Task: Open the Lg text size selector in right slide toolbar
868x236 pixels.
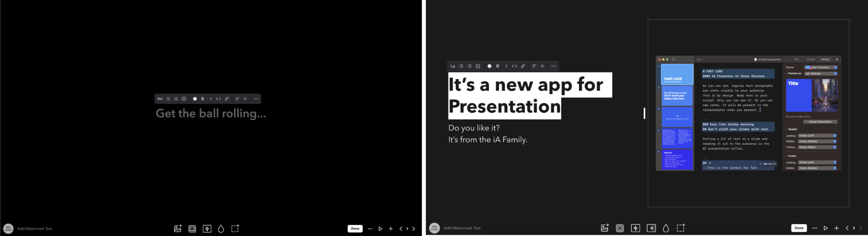Action: pos(453,66)
